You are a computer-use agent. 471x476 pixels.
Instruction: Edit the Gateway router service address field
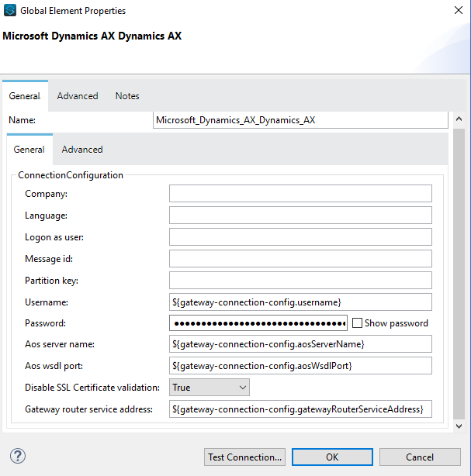click(x=300, y=409)
